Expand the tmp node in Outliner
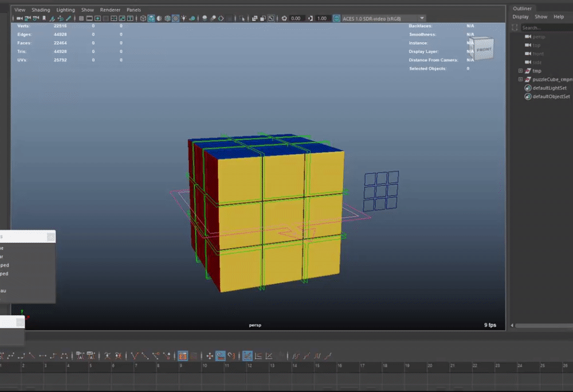573x392 pixels. pyautogui.click(x=520, y=71)
